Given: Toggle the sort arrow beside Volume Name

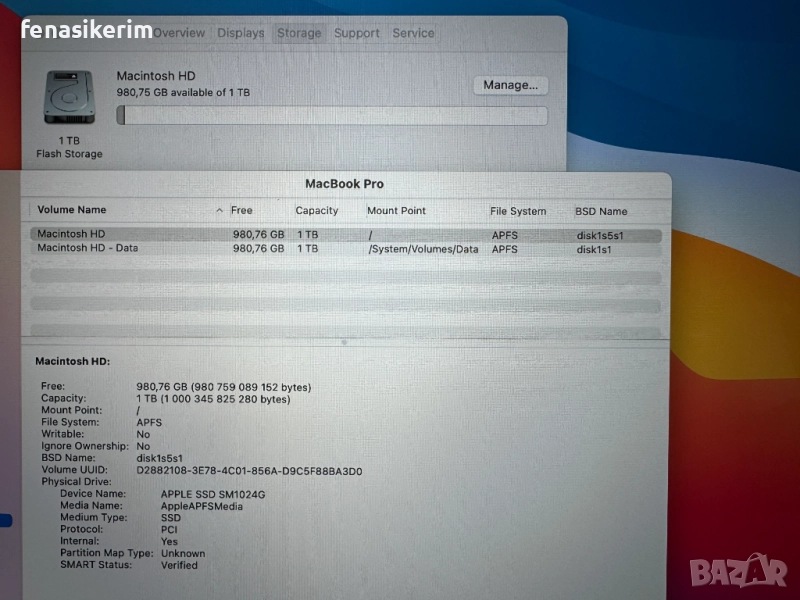Looking at the screenshot, I should pyautogui.click(x=220, y=211).
